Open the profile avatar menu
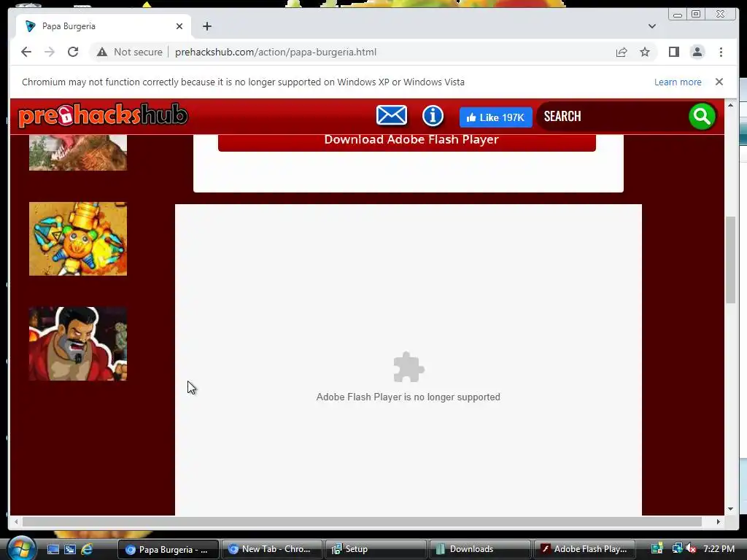 pyautogui.click(x=697, y=52)
